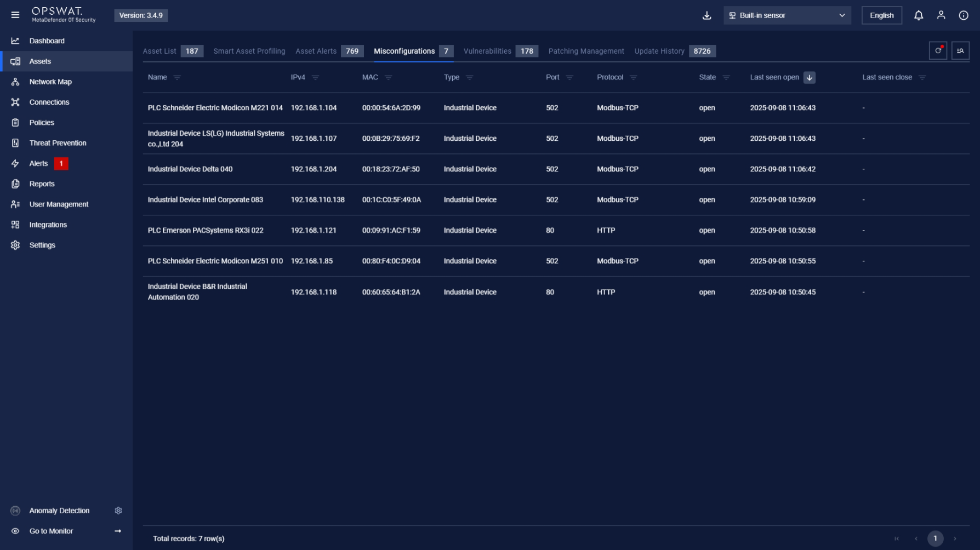980x550 pixels.
Task: Click the Version 3.4.9 badge
Action: 141,15
